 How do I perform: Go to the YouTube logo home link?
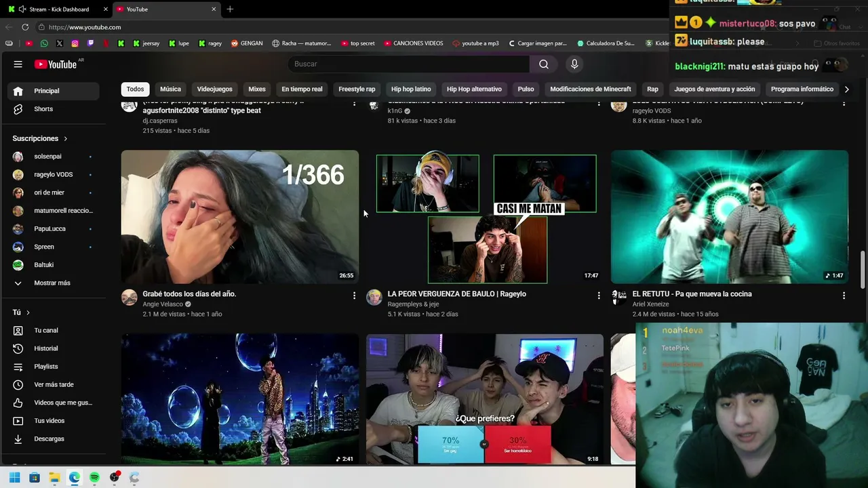coord(56,64)
